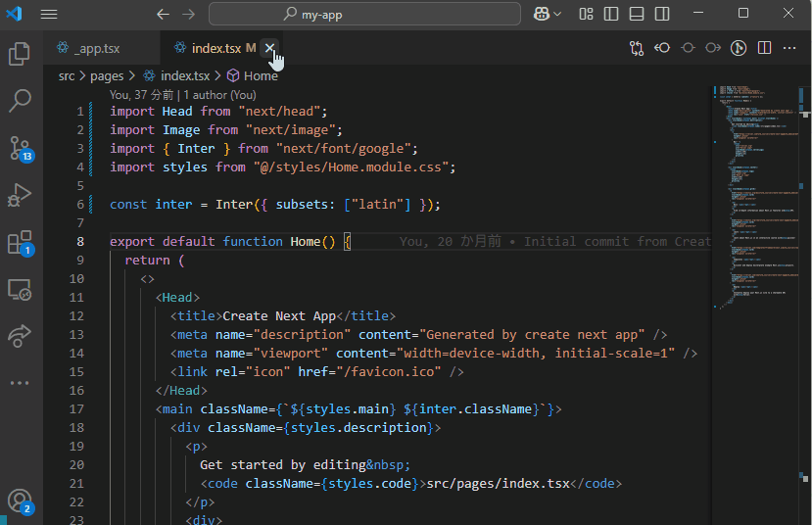
Task: Click the Home function name on line 8
Action: pos(306,242)
